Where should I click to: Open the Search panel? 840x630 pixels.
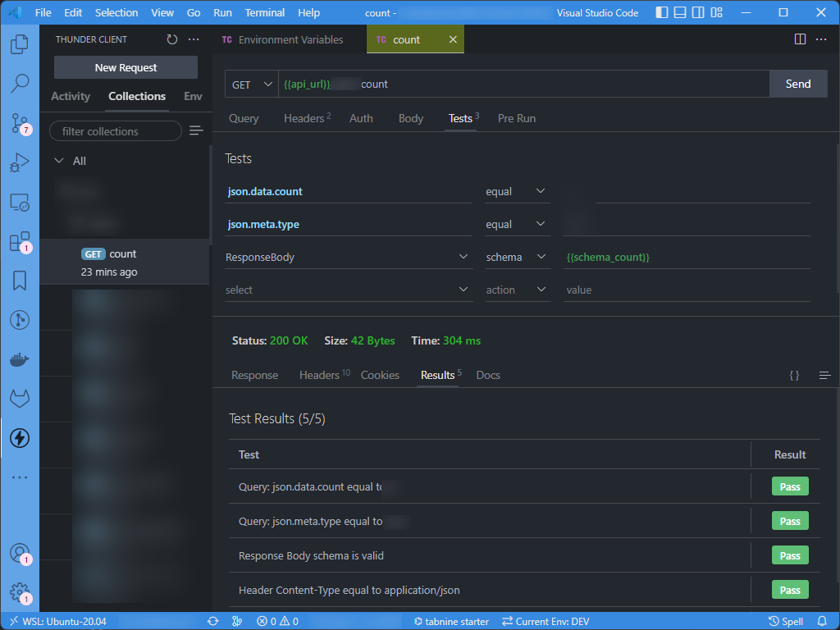click(20, 83)
